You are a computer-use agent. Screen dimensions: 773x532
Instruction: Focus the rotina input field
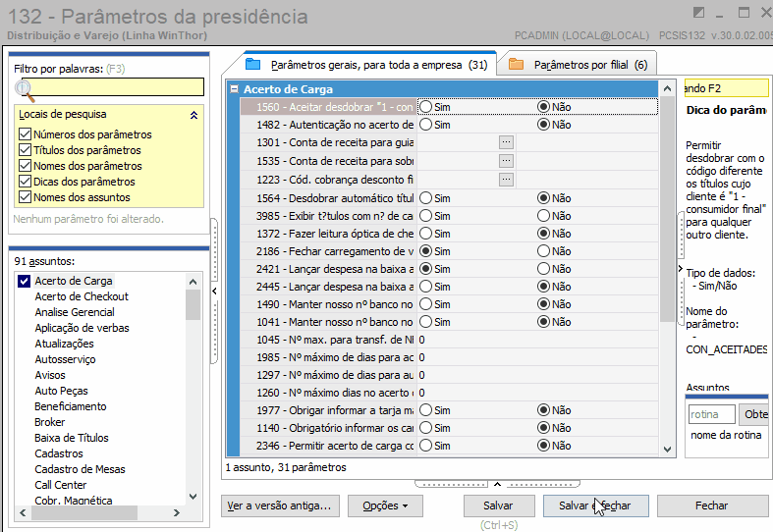tap(712, 414)
